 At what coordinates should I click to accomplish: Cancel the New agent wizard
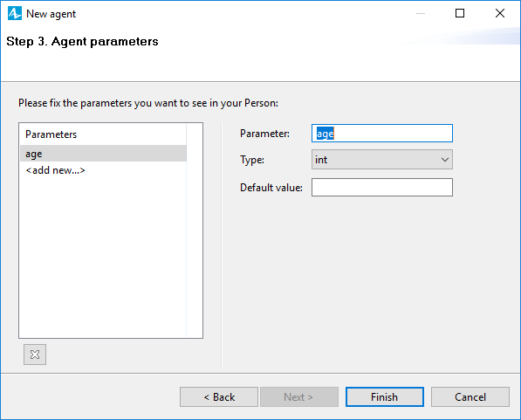coord(470,396)
